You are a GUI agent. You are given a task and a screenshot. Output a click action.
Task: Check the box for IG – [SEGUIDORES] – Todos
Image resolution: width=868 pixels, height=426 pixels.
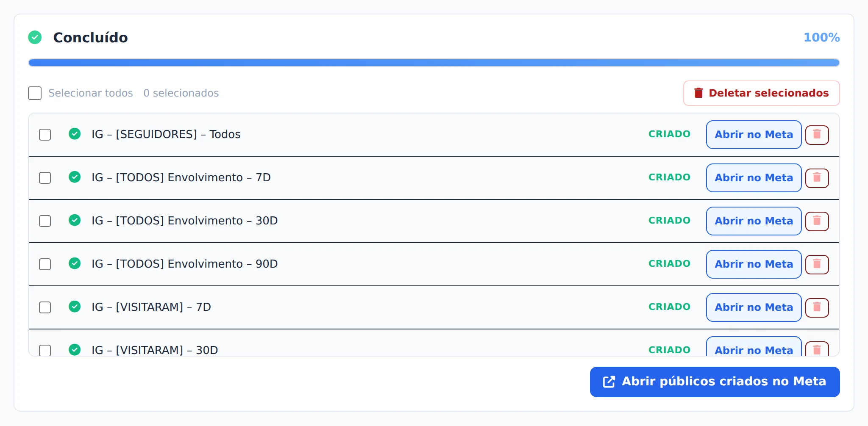tap(45, 135)
